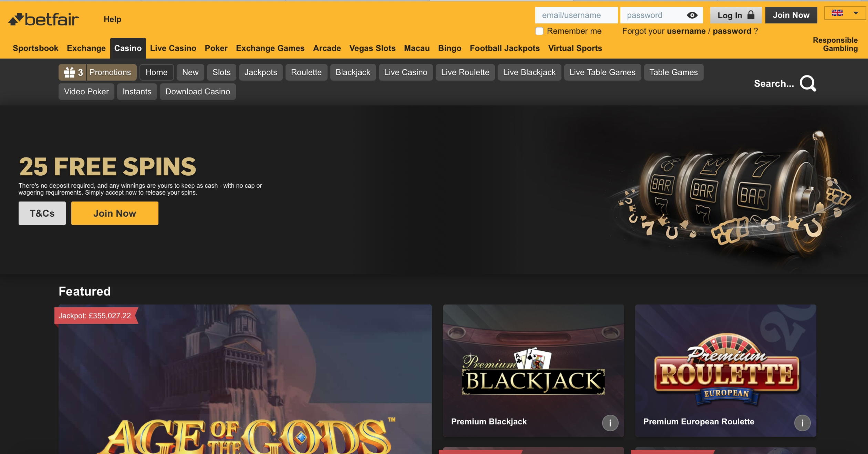Select Live Table Games category
This screenshot has height=454, width=868.
602,72
